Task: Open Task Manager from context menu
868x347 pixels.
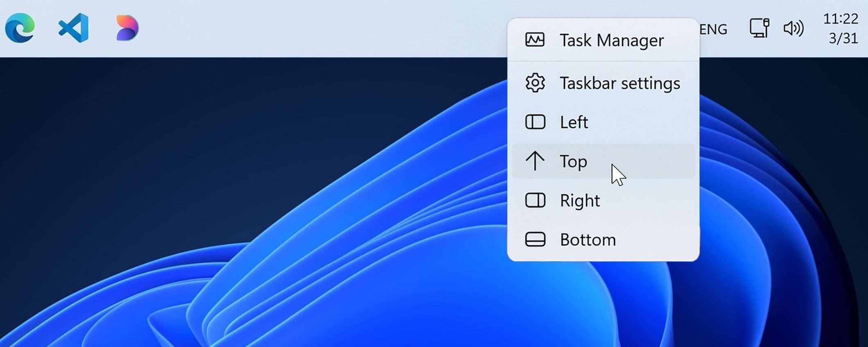Action: tap(603, 40)
